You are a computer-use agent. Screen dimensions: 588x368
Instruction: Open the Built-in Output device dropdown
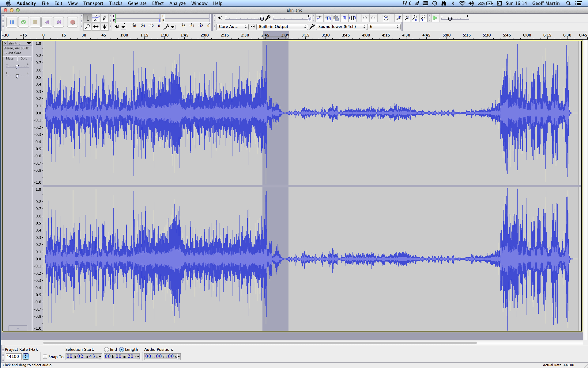282,27
